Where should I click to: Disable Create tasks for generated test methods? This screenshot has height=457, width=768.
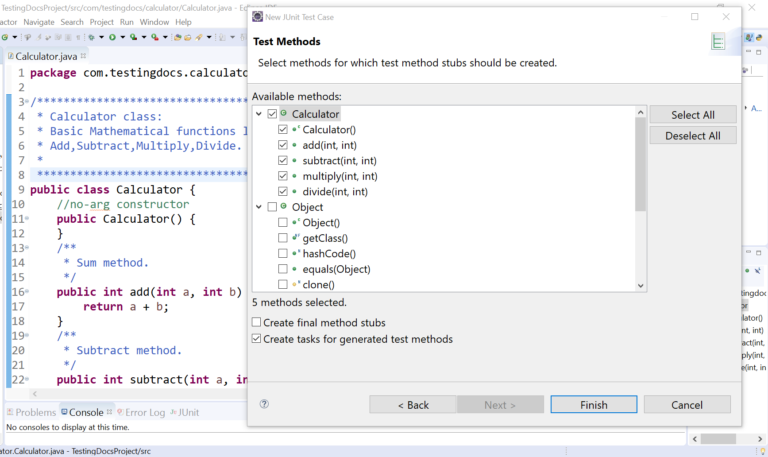point(257,339)
